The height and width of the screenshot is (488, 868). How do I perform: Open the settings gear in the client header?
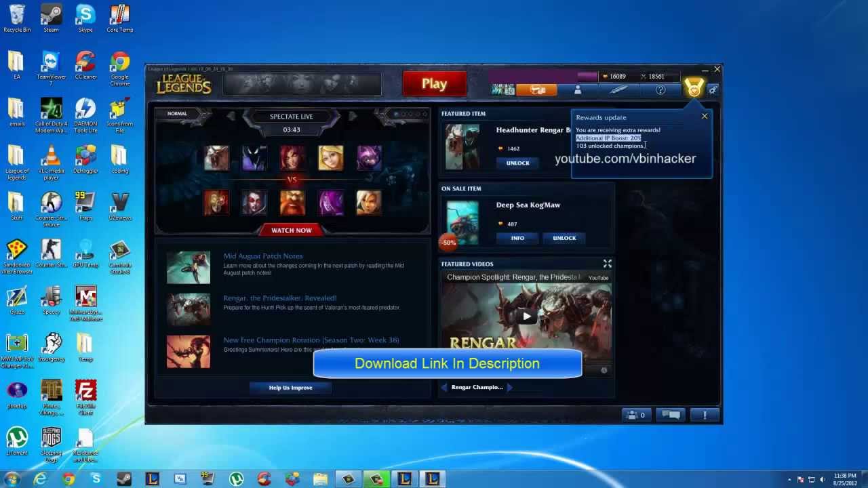[x=713, y=89]
